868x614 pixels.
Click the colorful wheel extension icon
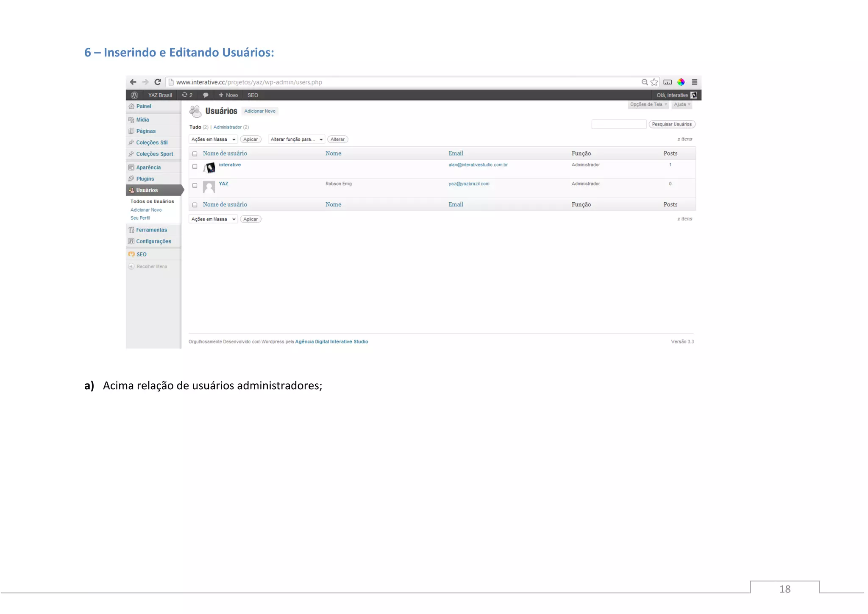tap(681, 82)
